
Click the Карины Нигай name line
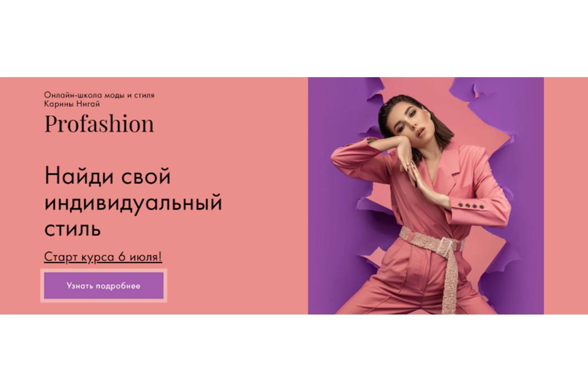pos(72,104)
